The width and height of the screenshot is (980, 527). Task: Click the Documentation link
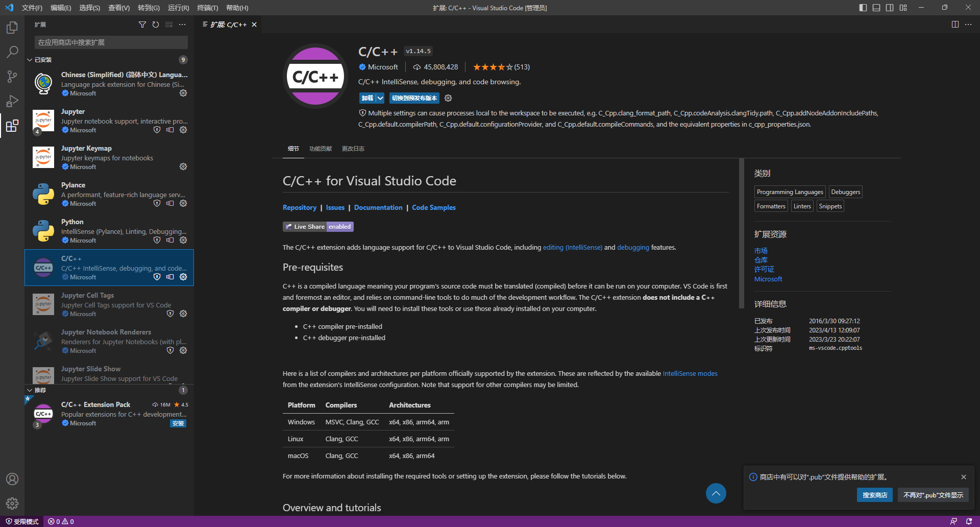point(378,207)
